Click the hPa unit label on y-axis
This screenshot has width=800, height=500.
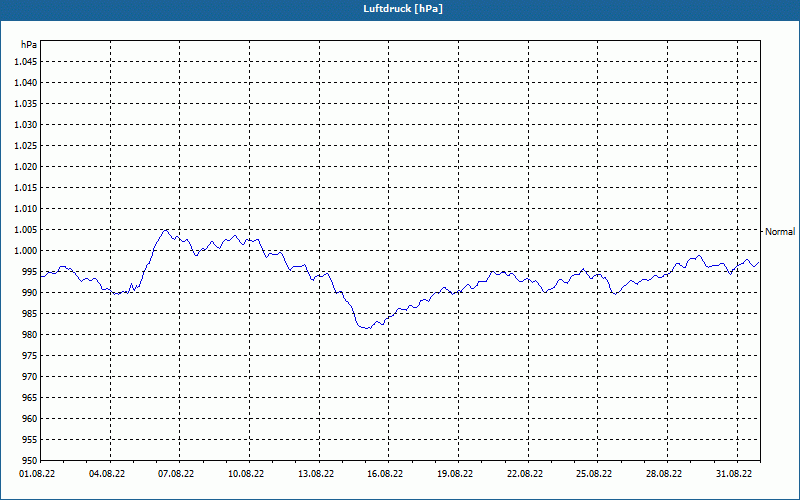pyautogui.click(x=29, y=44)
